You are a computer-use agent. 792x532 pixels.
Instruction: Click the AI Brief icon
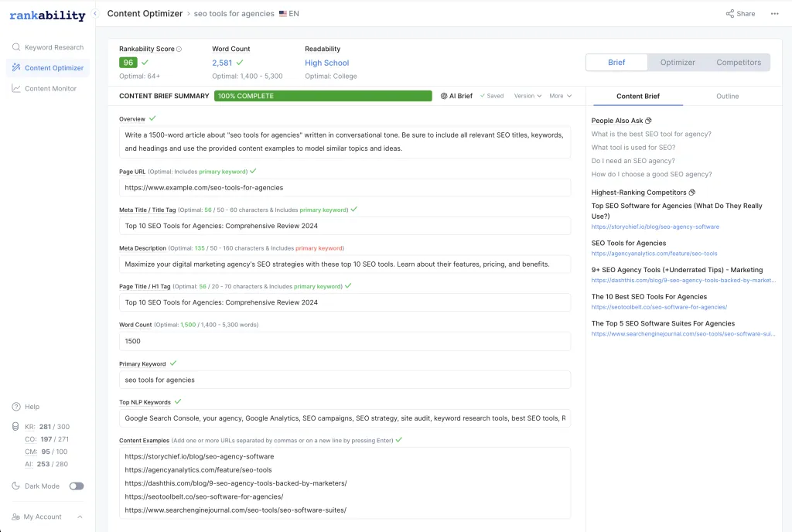pos(444,96)
